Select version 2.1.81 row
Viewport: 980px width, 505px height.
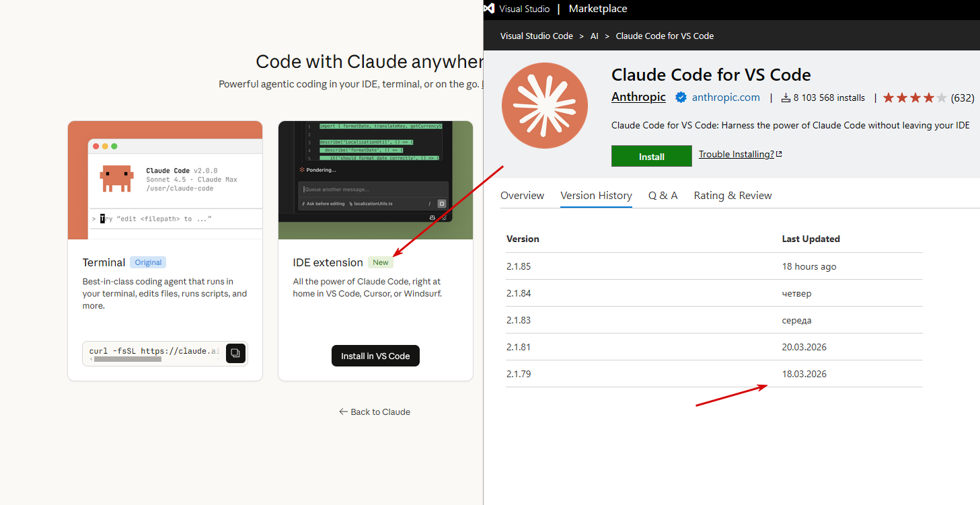(714, 347)
